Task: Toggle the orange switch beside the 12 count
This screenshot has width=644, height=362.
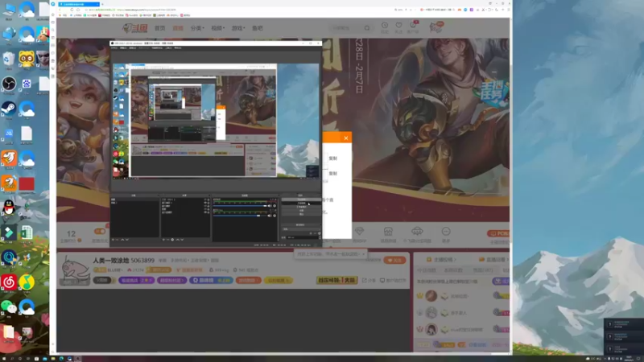Action: 99,232
